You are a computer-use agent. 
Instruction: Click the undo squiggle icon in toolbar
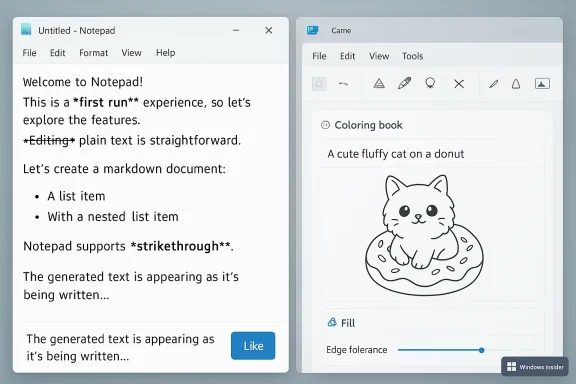(343, 84)
